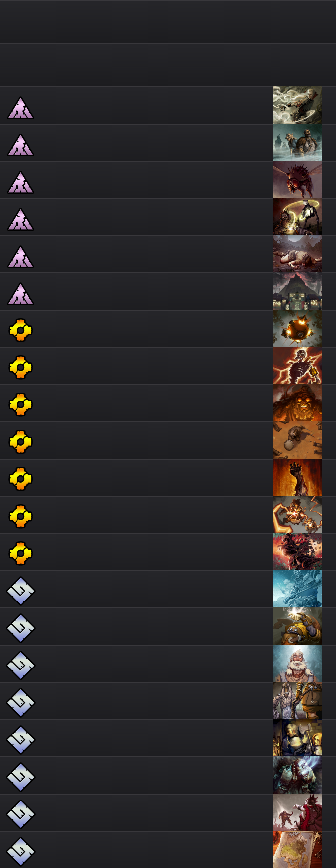
Task: Open the red winged insect card thumbnail
Action: [297, 180]
